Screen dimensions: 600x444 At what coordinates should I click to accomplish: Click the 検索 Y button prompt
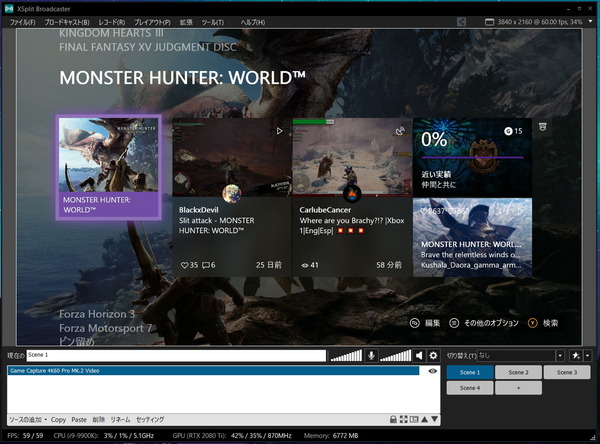click(543, 323)
